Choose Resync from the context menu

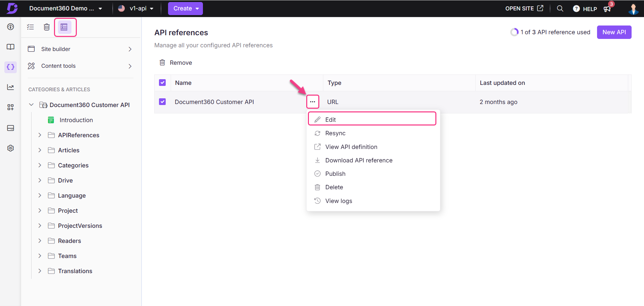click(x=373, y=133)
